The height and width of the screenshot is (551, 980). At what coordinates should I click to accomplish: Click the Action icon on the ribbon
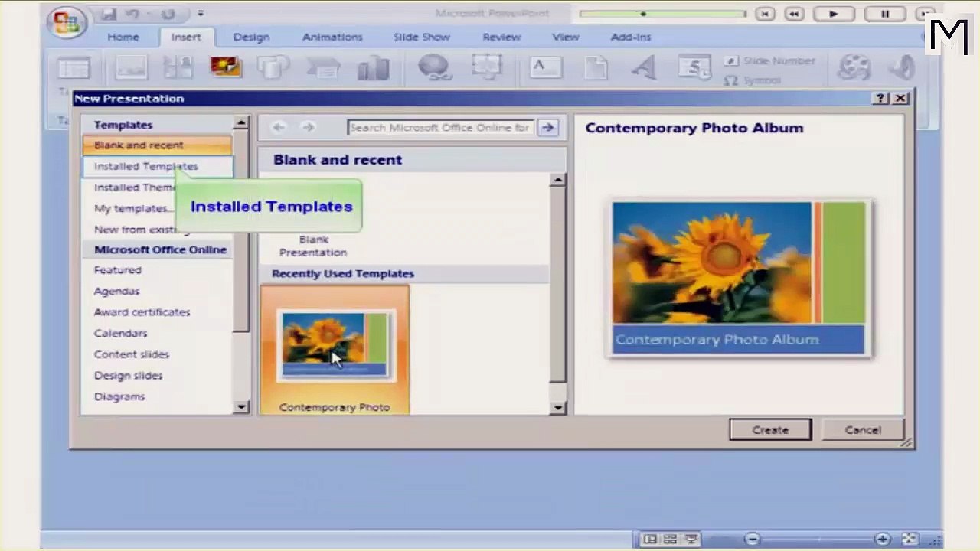pos(487,68)
